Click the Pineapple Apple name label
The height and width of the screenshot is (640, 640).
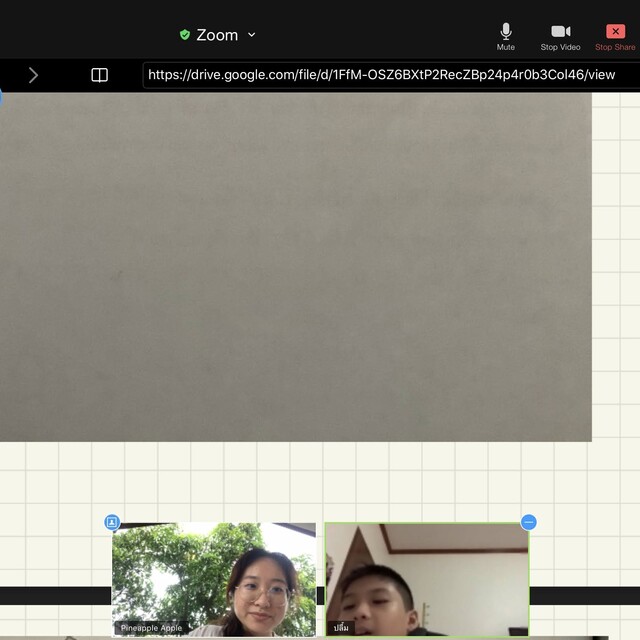[151, 628]
